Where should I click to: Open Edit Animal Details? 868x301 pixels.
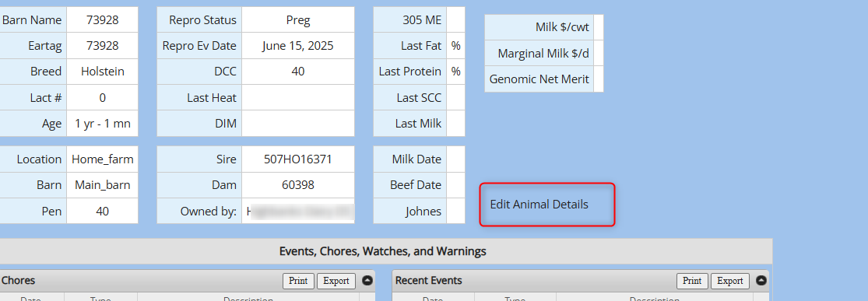(547, 205)
